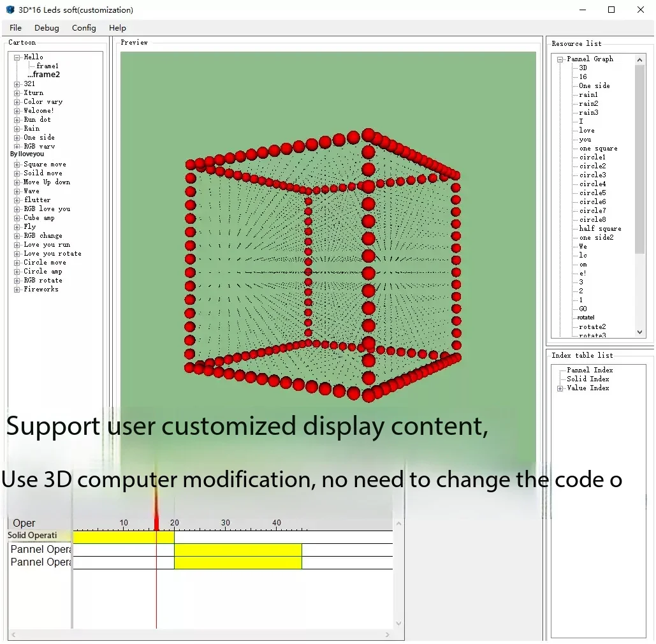Select love in Resource list
656x644 pixels.
point(587,130)
